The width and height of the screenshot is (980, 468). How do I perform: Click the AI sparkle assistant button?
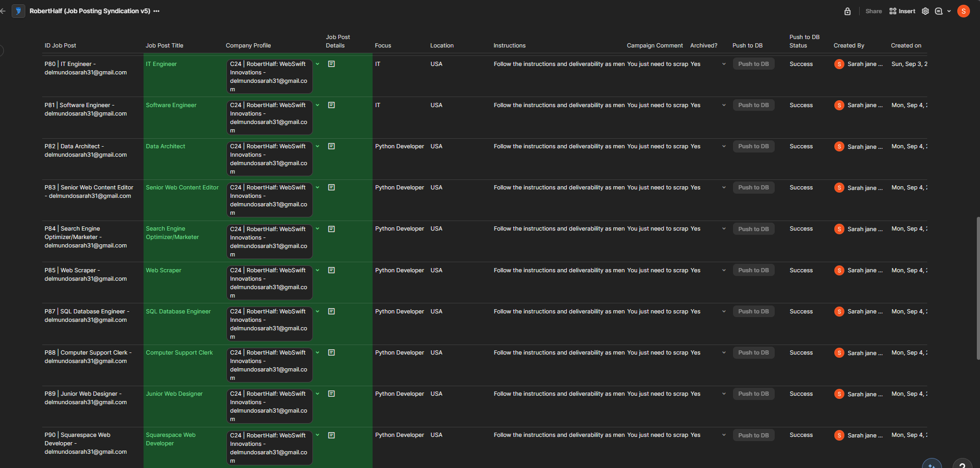click(x=931, y=464)
